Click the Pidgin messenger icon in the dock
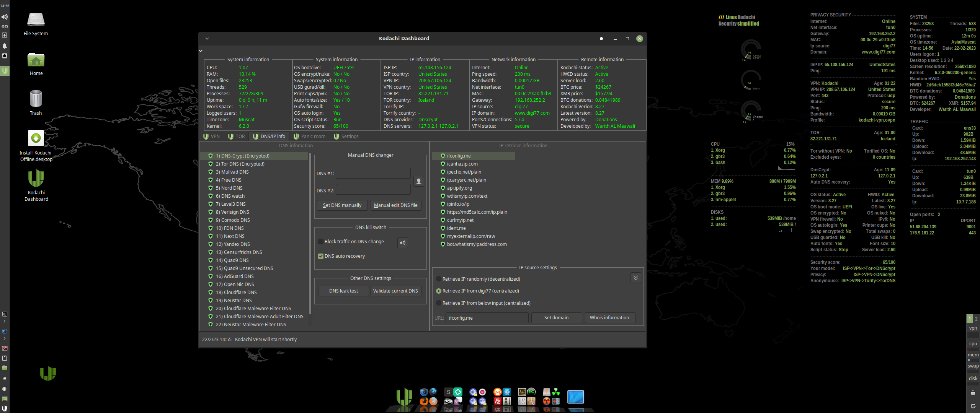This screenshot has width=980, height=413. tap(458, 401)
